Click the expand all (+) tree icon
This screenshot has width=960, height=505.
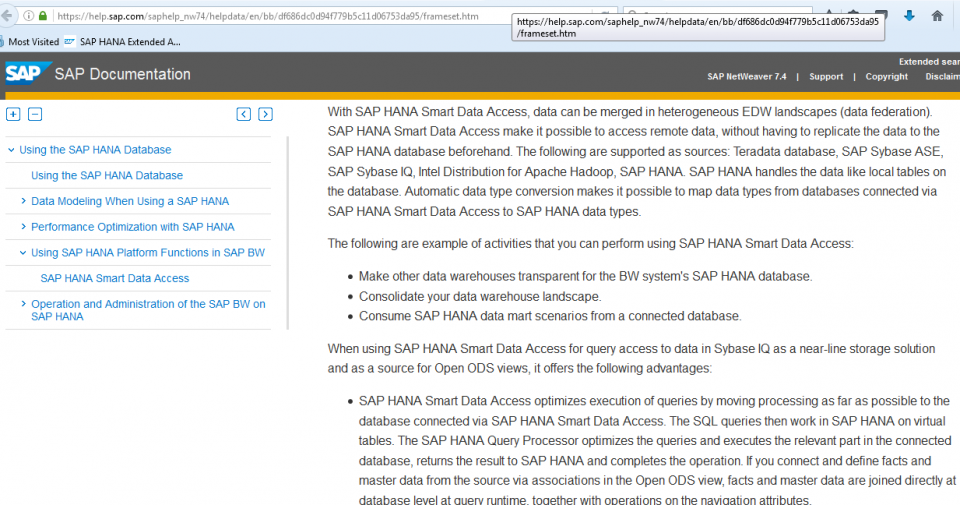click(x=13, y=114)
